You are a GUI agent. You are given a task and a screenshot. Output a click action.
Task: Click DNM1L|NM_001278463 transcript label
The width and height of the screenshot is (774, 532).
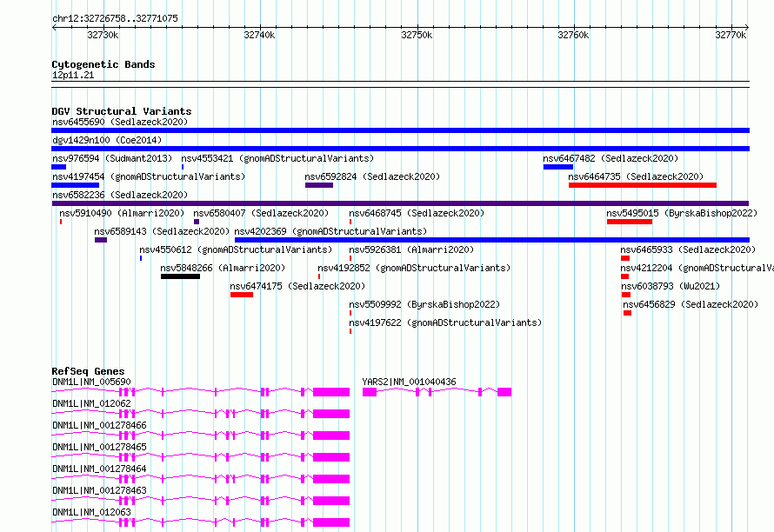point(99,490)
